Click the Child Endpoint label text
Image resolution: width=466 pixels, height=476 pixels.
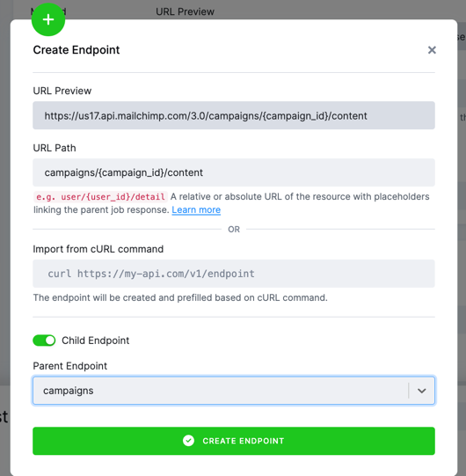coord(96,341)
